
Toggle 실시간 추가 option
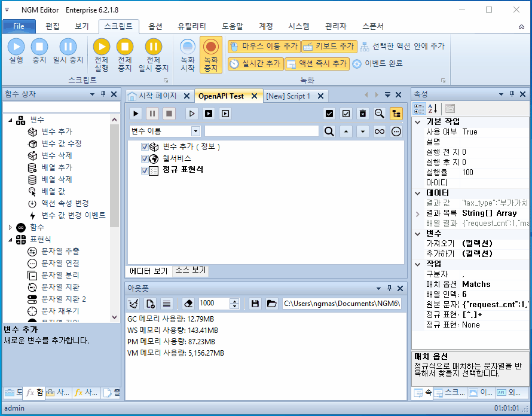click(255, 63)
